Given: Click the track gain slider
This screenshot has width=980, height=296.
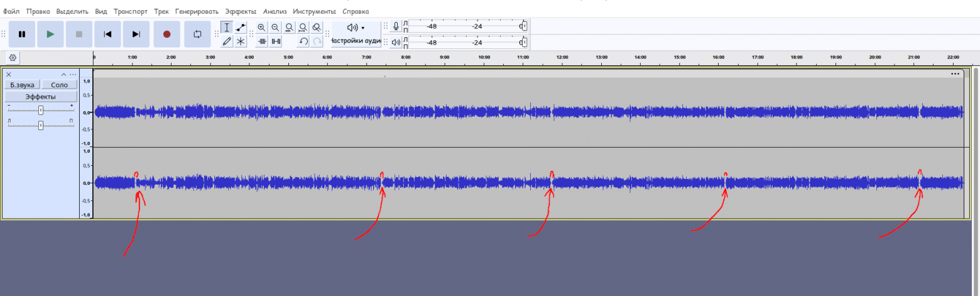Looking at the screenshot, I should tap(41, 109).
